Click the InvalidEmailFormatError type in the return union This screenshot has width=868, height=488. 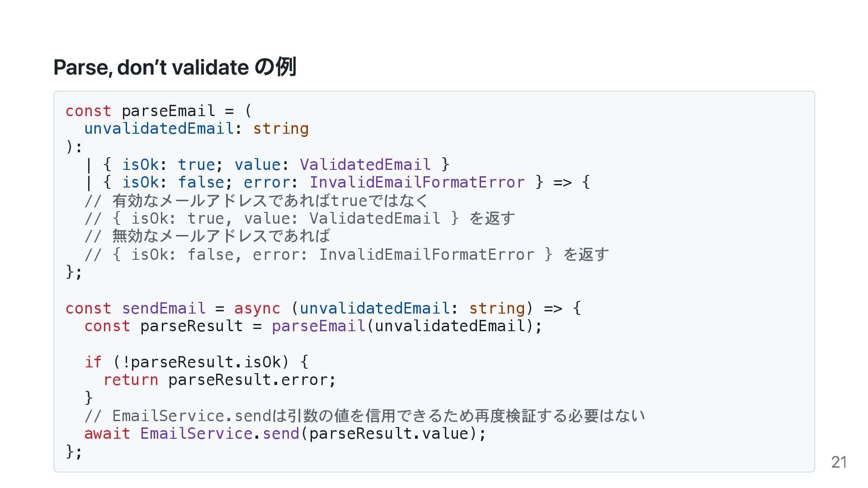[417, 183]
